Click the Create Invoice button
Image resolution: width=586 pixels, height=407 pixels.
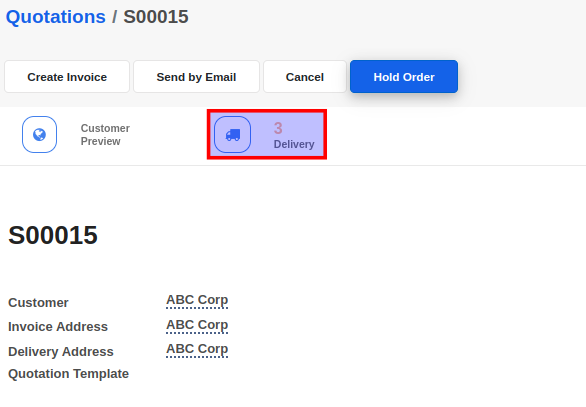tap(67, 77)
